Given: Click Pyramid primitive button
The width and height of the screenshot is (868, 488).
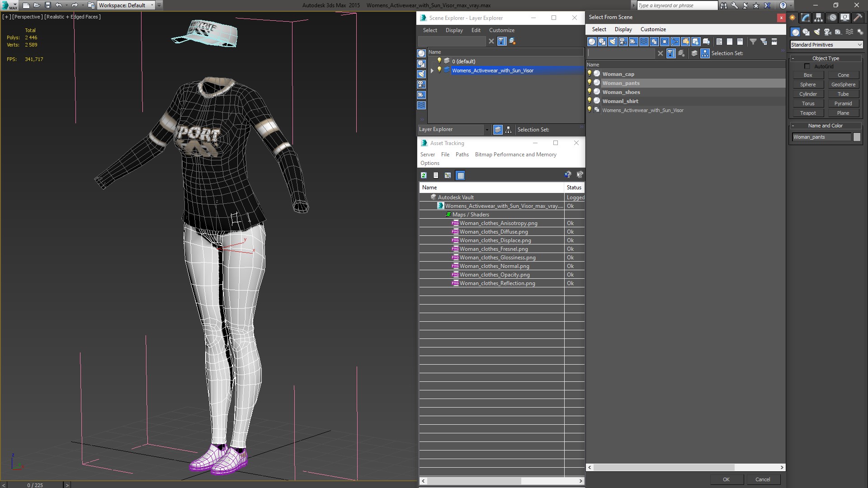Looking at the screenshot, I should click(x=843, y=103).
